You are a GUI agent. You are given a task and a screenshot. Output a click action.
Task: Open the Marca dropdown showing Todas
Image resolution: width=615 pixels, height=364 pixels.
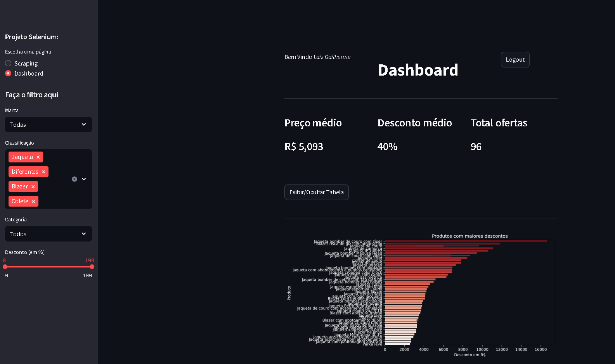click(x=49, y=124)
